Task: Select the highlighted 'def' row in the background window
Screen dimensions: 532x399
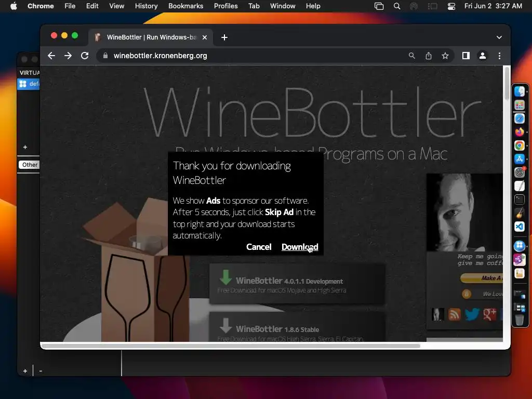Action: 29,84
